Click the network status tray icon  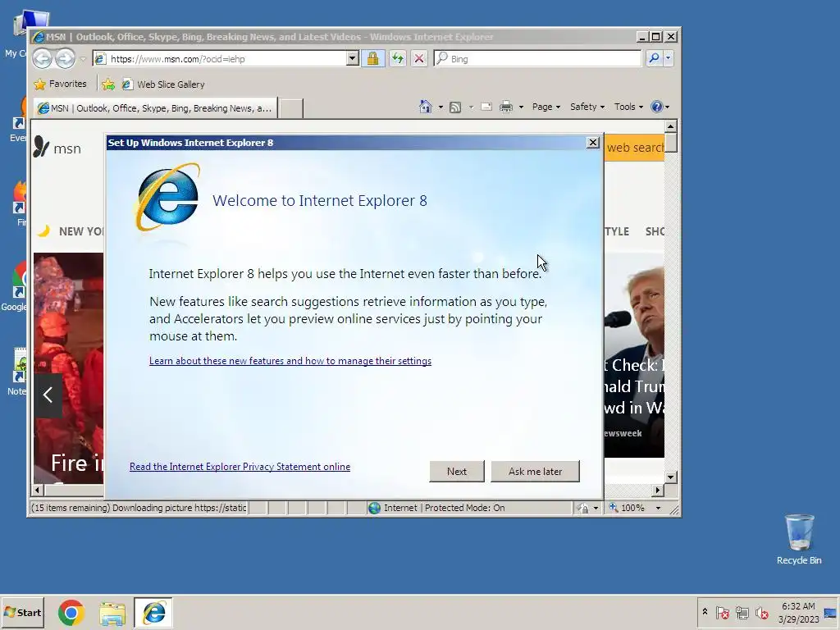[742, 612]
